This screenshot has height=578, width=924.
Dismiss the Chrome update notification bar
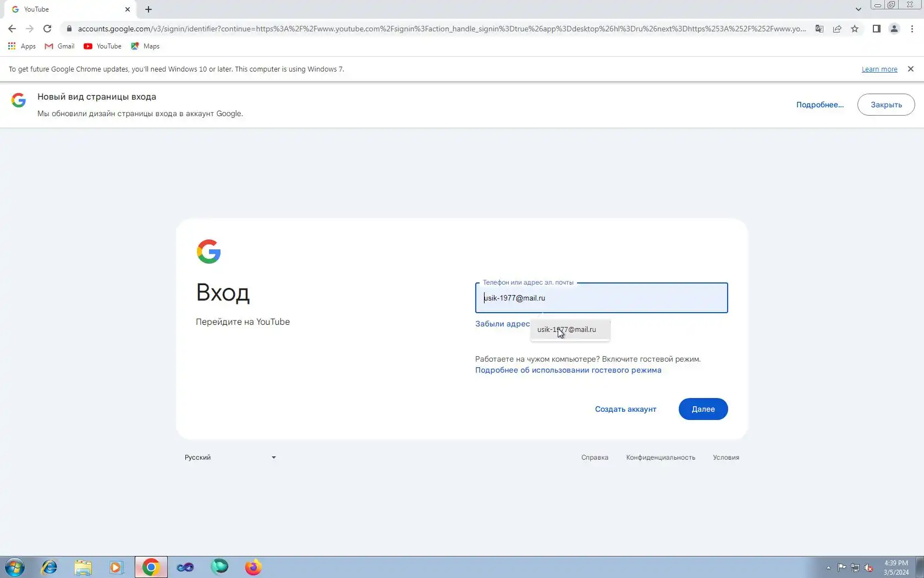[911, 69]
